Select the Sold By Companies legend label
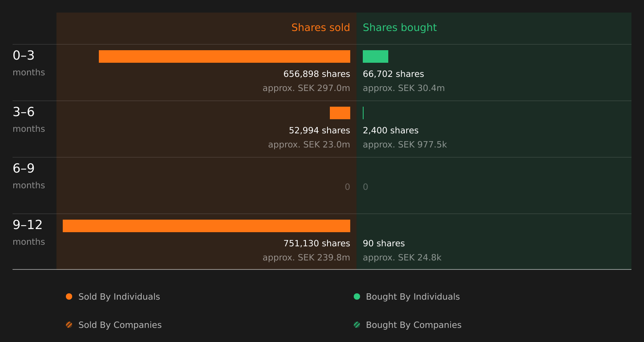Viewport: 644px width, 342px height. point(120,325)
